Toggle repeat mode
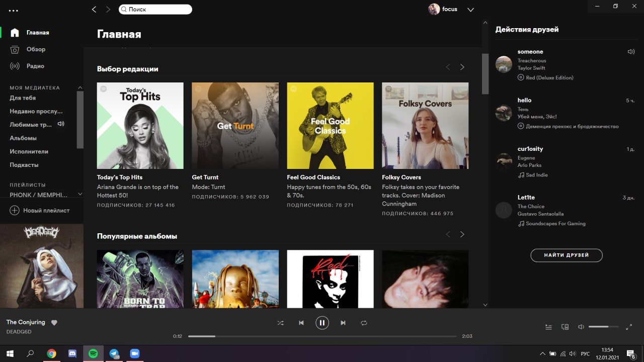644x362 pixels. (x=364, y=323)
